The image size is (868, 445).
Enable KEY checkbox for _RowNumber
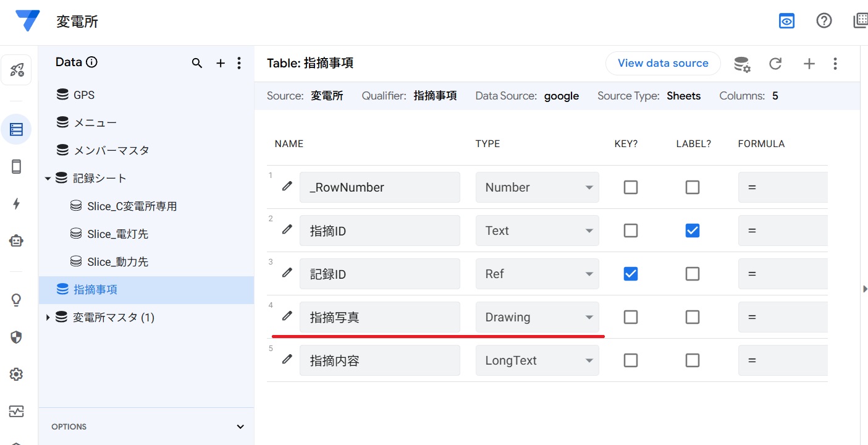[x=630, y=187]
